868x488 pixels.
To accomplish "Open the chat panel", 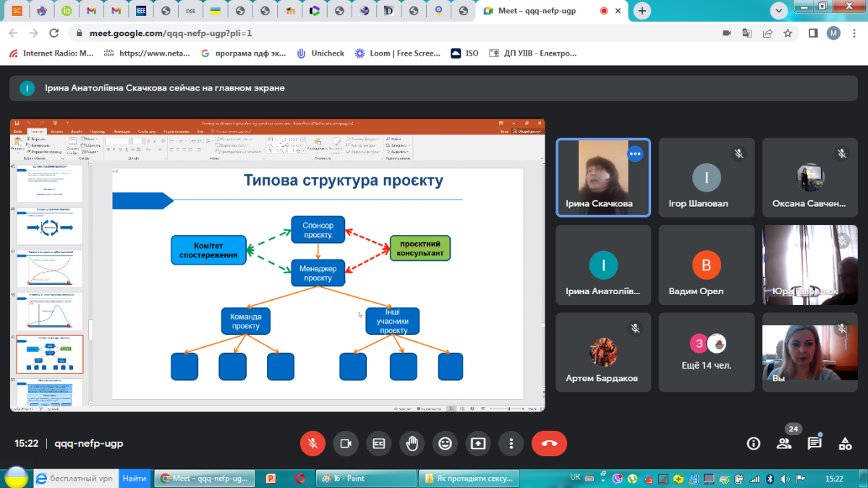I will click(814, 443).
